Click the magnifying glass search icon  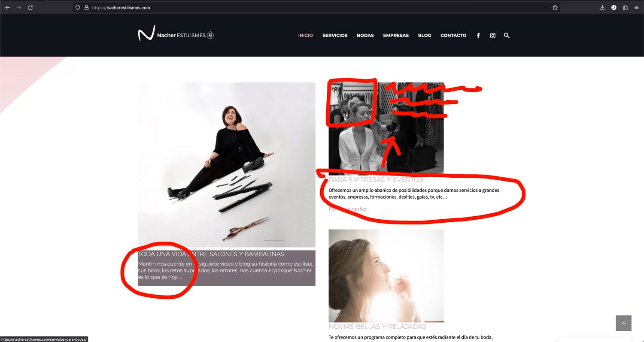507,36
